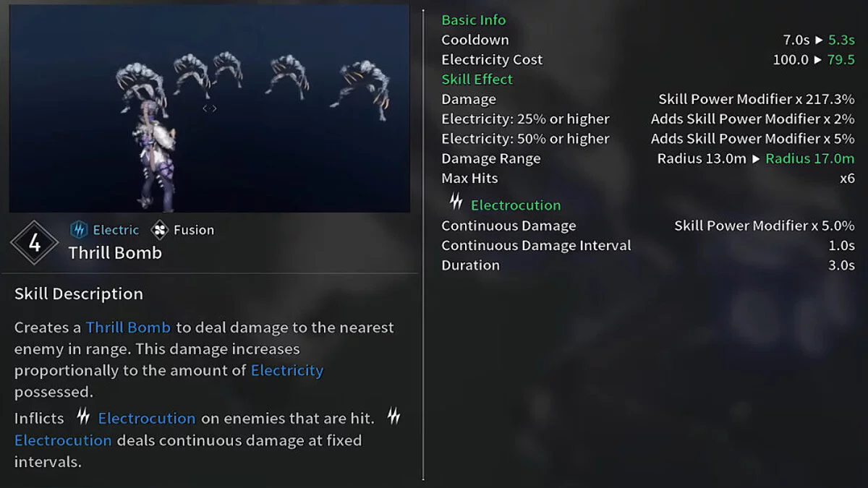Select the Skill Effect section heading

click(477, 80)
